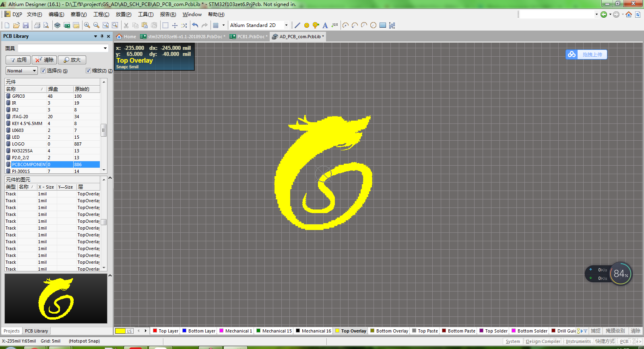
Task: Open the 面具 mask filter dropdown
Action: (105, 48)
